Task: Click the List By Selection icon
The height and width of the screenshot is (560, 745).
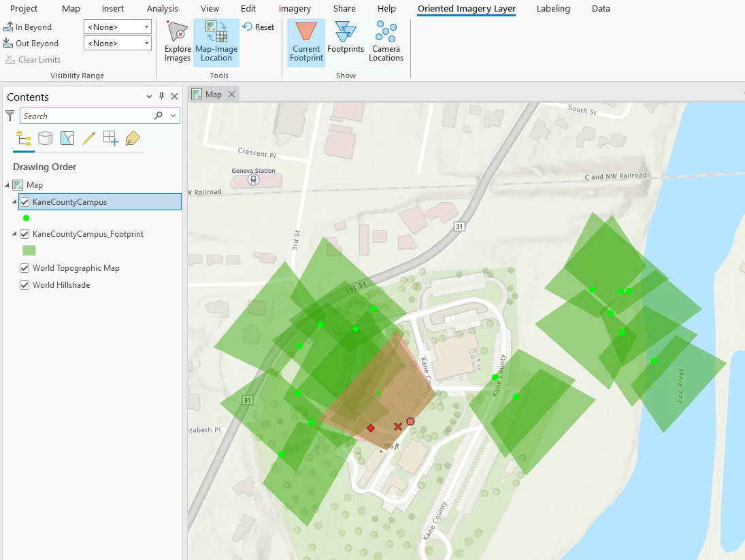Action: pos(67,138)
